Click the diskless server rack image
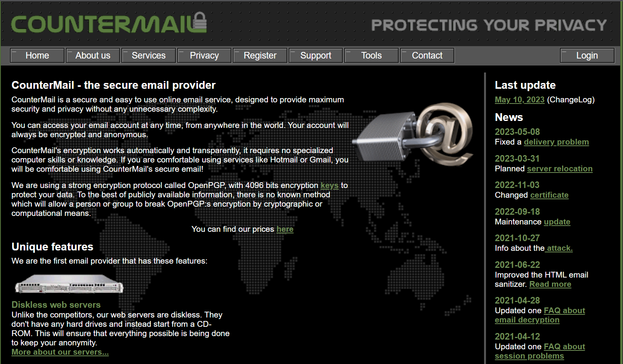 point(69,284)
